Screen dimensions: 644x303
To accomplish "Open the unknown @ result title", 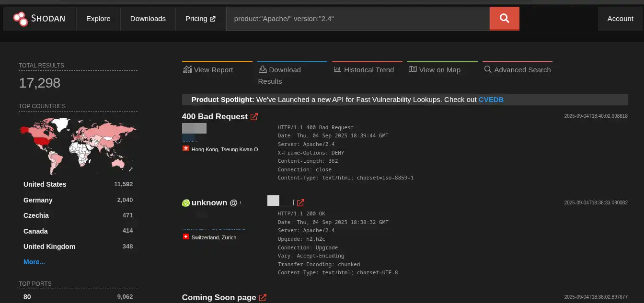I will [x=215, y=203].
